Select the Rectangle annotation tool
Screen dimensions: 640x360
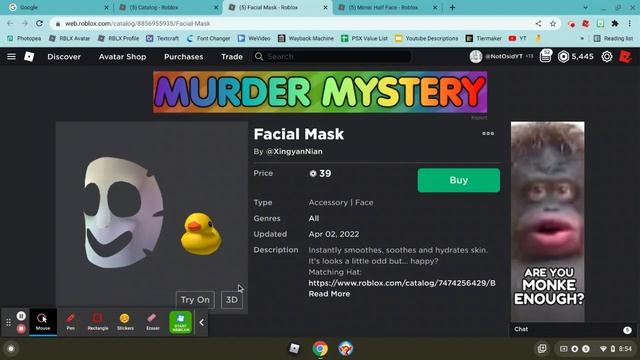point(98,322)
